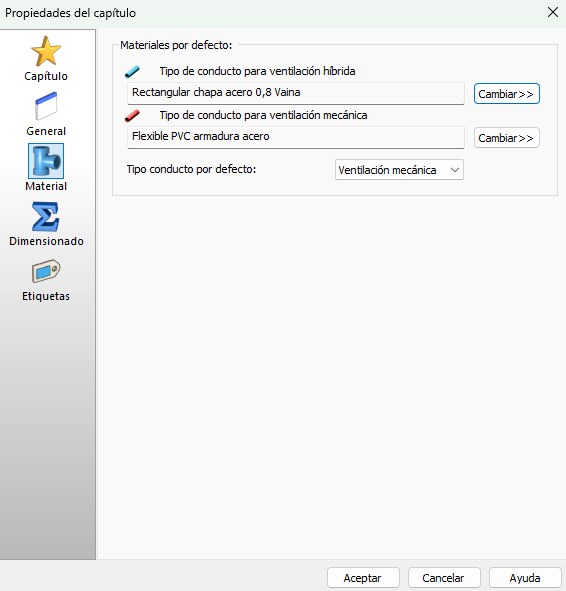The height and width of the screenshot is (591, 566).
Task: Open help via Ayuda button
Action: click(525, 578)
